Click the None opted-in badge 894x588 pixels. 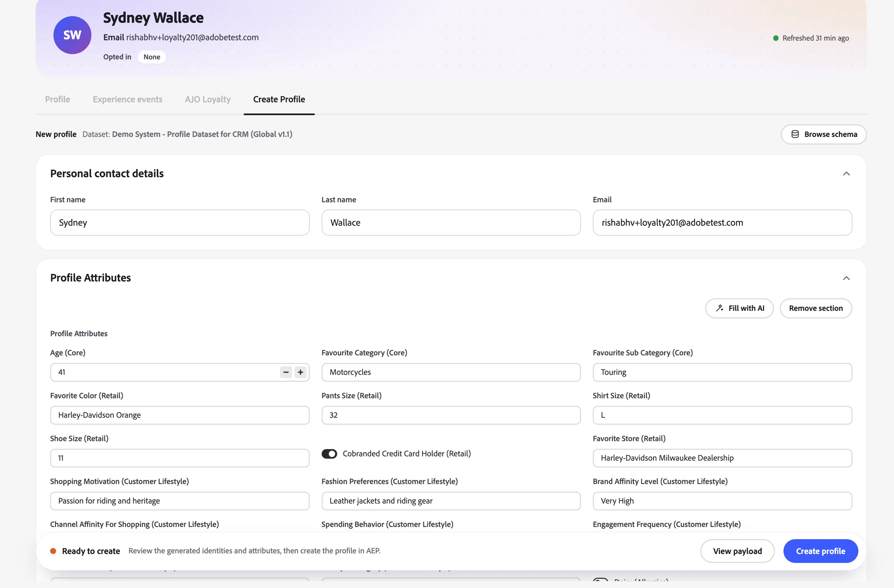point(152,57)
